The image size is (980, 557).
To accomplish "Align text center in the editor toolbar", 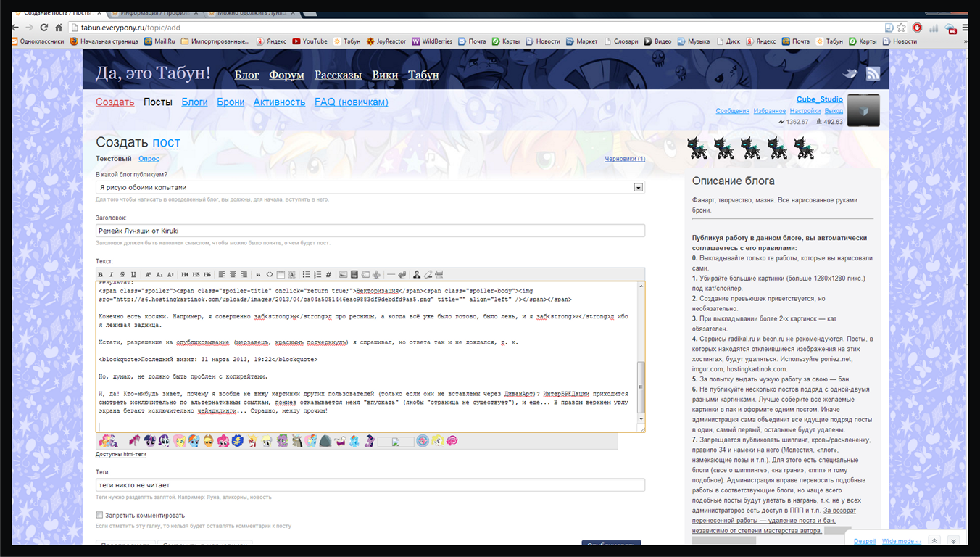I will (233, 274).
